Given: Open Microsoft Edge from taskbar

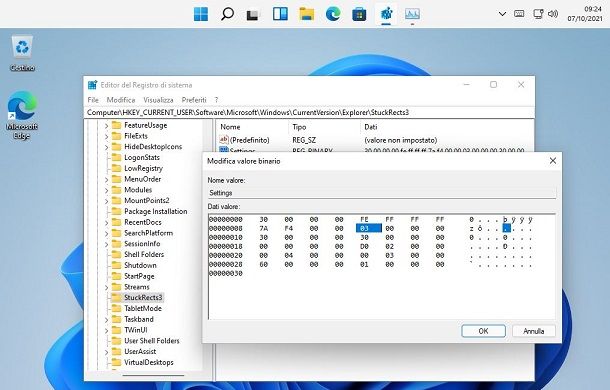Looking at the screenshot, I should pyautogui.click(x=333, y=14).
